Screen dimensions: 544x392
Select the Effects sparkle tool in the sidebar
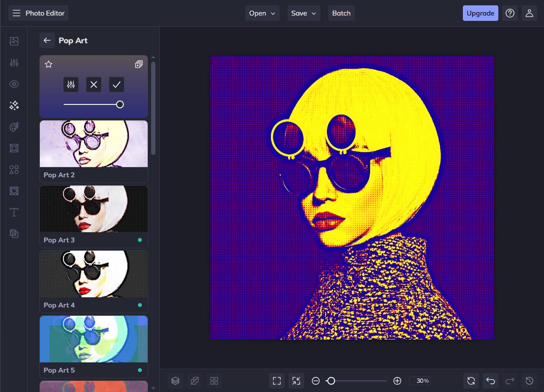[14, 105]
